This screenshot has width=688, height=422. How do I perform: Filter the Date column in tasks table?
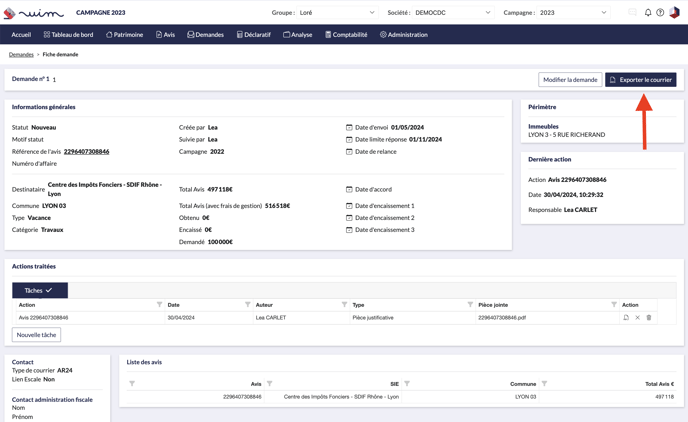tap(248, 305)
